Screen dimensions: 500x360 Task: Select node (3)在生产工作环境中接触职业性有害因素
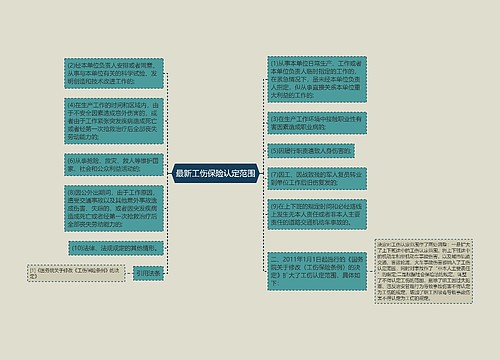[317, 123]
